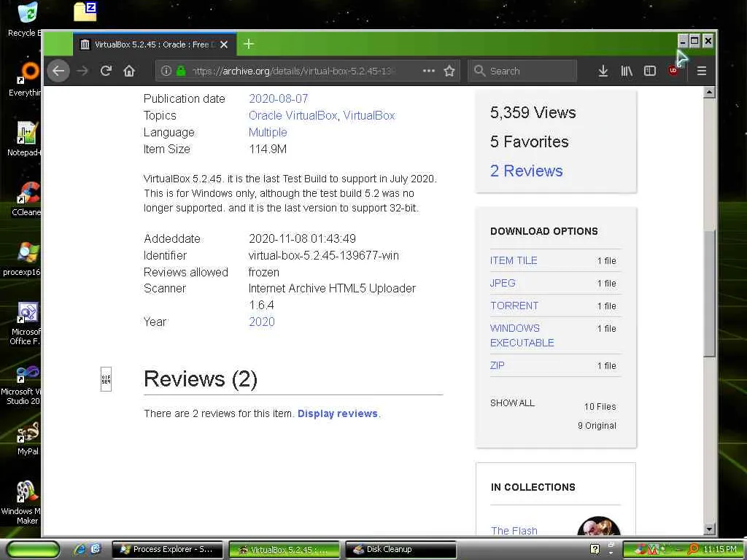This screenshot has width=747, height=560.
Task: Click the scrollbar down arrow
Action: (x=709, y=529)
